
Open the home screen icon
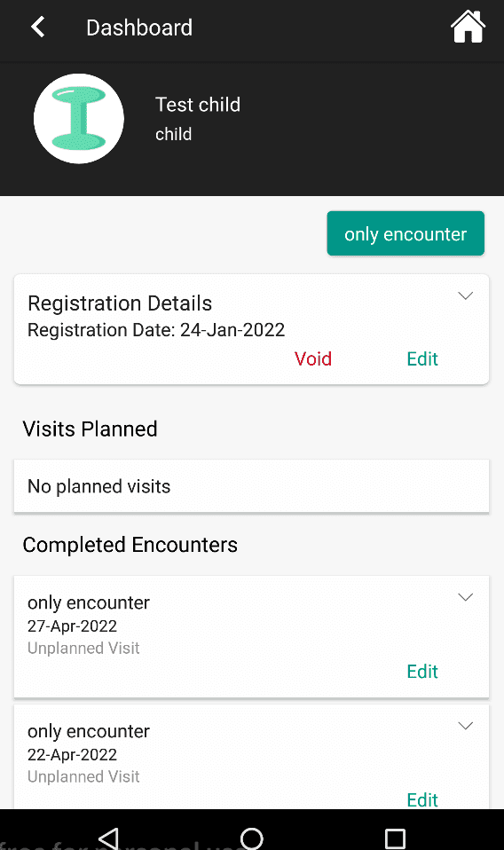point(468,27)
